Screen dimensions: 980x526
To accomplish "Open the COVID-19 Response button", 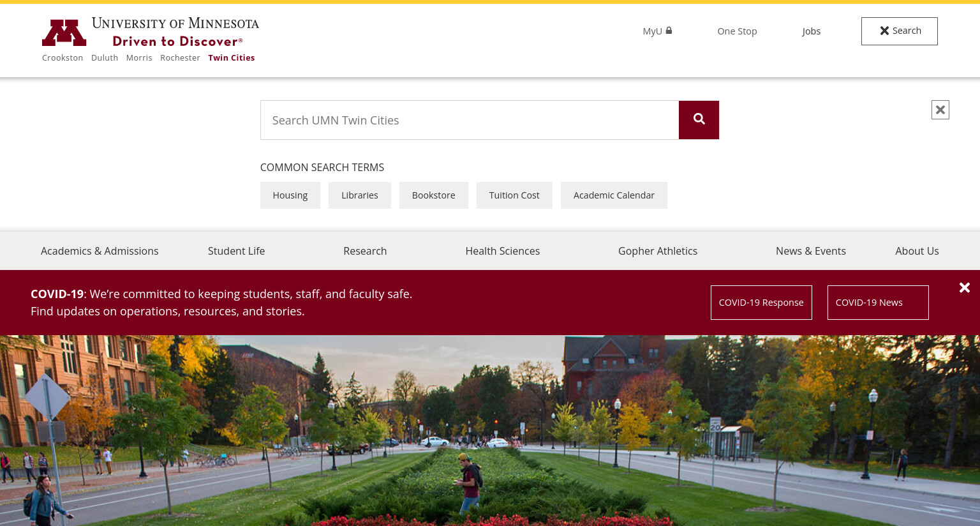I will tap(761, 303).
